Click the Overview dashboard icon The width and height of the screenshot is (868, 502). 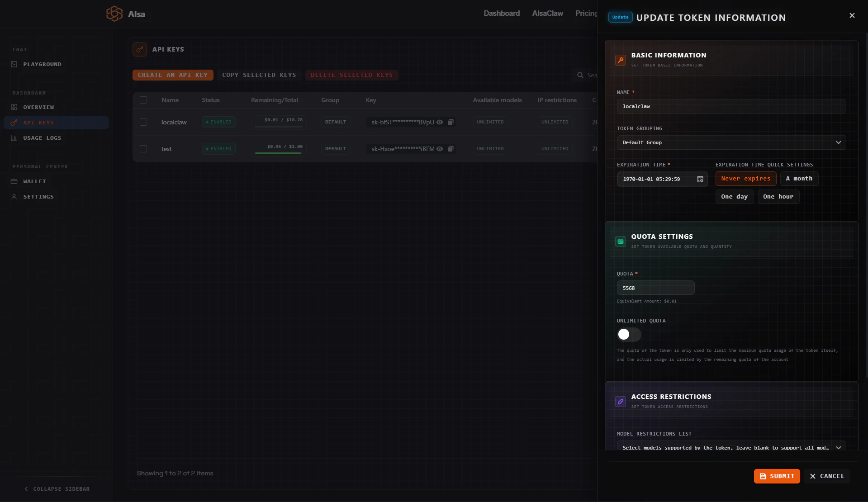(x=14, y=107)
